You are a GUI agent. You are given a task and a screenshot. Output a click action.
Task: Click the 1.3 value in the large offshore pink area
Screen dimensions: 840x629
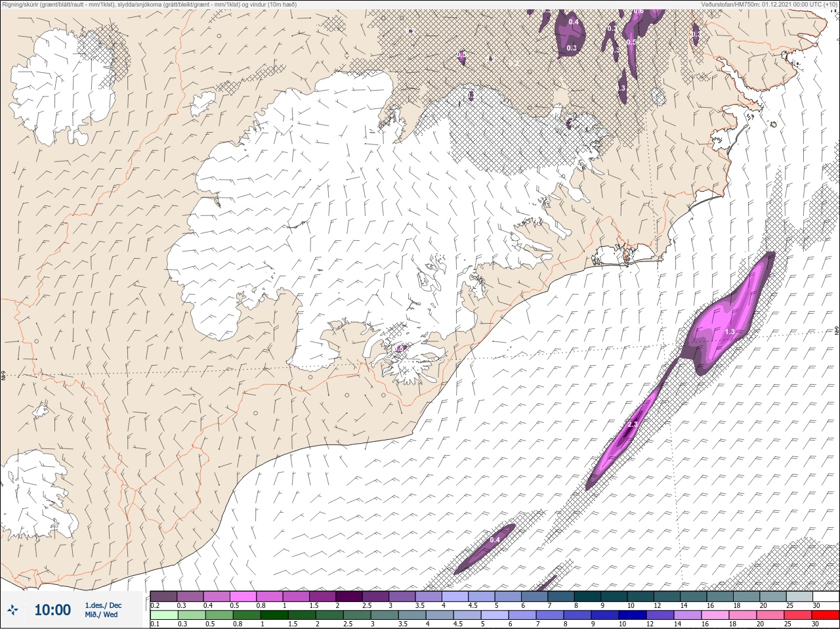click(730, 332)
